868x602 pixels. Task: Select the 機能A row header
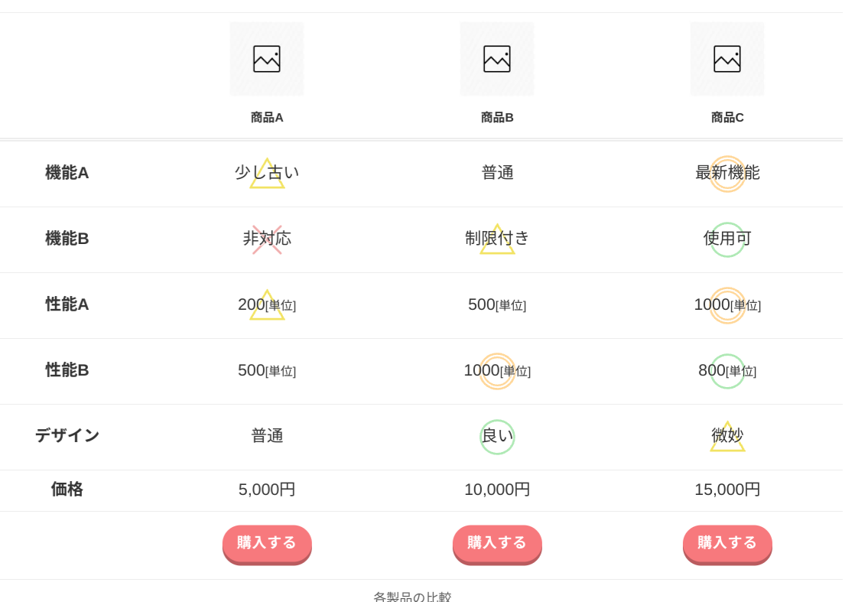coord(67,173)
